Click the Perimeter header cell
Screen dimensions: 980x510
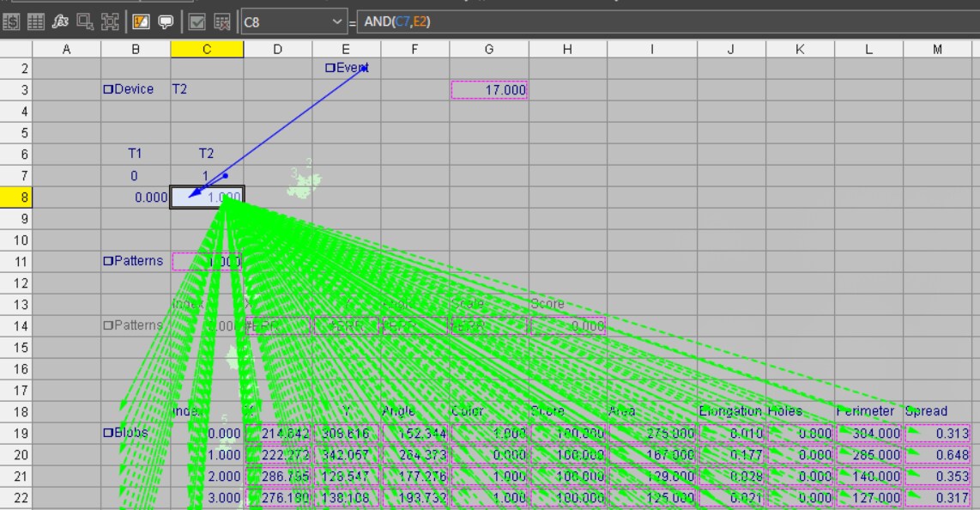click(868, 411)
